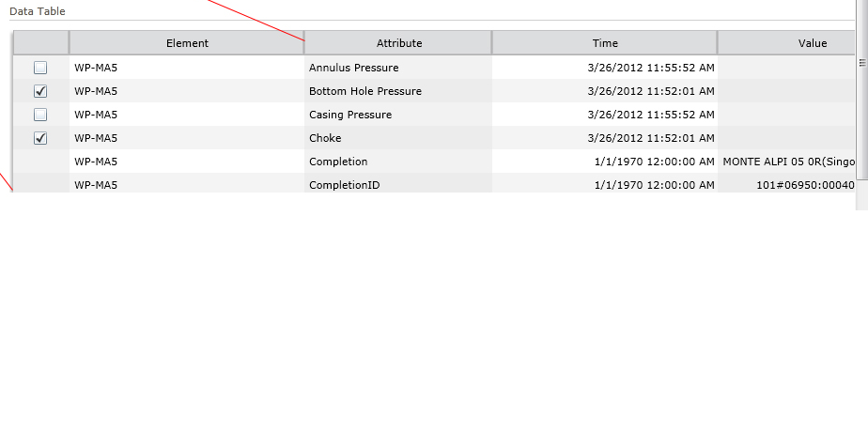Click the Value column header
This screenshot has width=868, height=432.
point(786,43)
